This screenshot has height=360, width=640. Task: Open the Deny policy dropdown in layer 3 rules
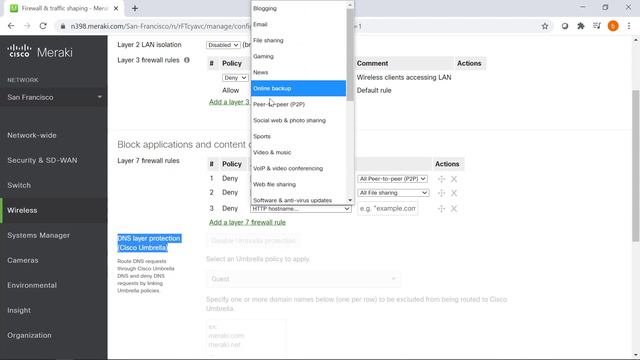pyautogui.click(x=235, y=78)
